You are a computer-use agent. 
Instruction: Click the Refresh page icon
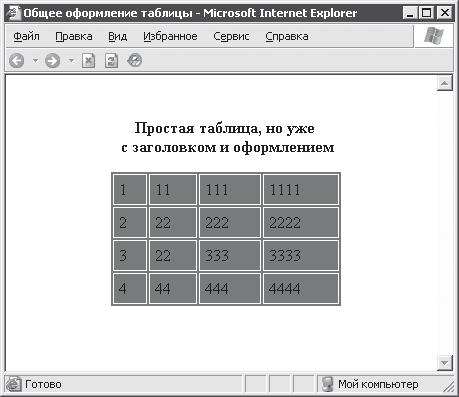tap(111, 61)
